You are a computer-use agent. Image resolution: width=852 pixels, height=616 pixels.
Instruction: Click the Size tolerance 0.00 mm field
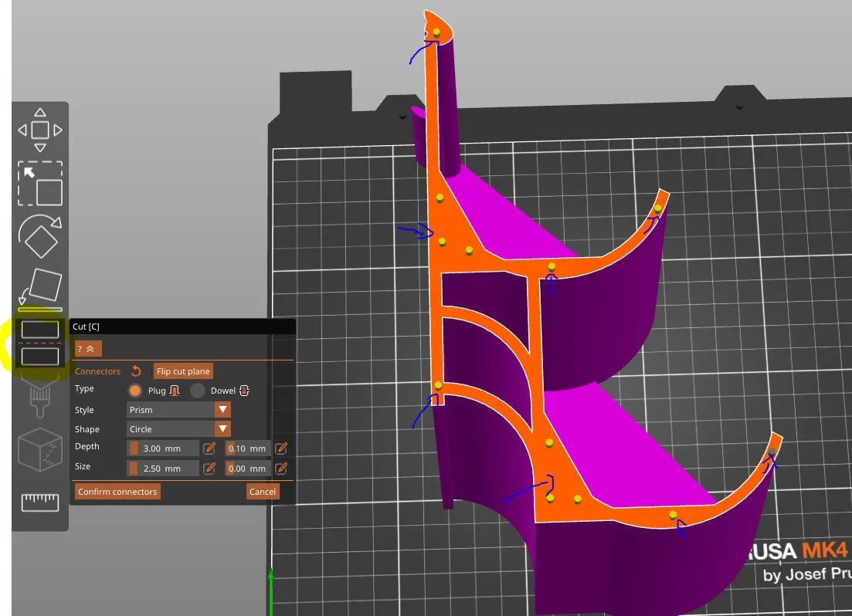(x=248, y=469)
